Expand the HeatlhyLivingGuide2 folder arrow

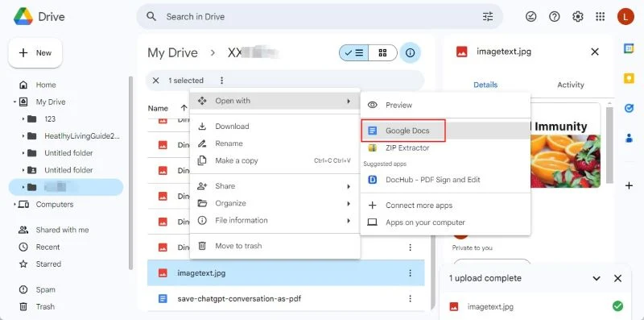tap(23, 136)
